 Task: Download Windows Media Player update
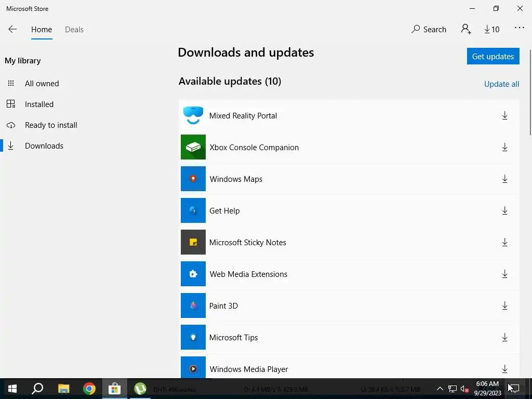point(504,369)
